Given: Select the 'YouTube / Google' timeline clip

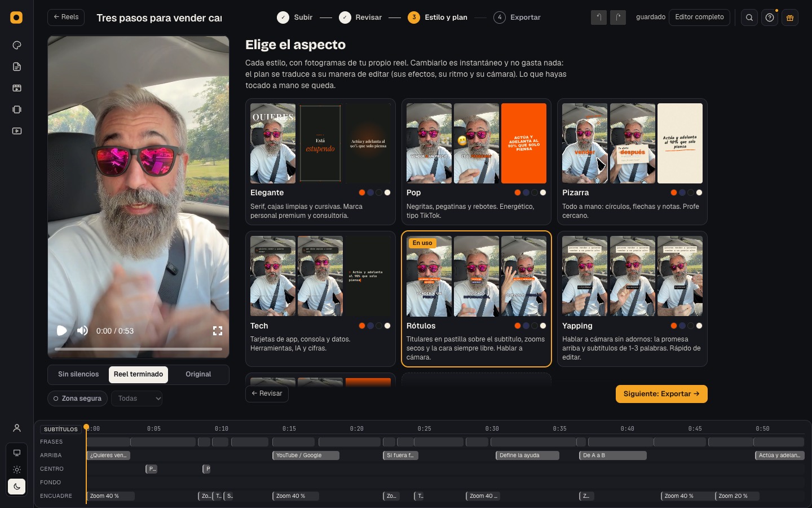Looking at the screenshot, I should (306, 456).
